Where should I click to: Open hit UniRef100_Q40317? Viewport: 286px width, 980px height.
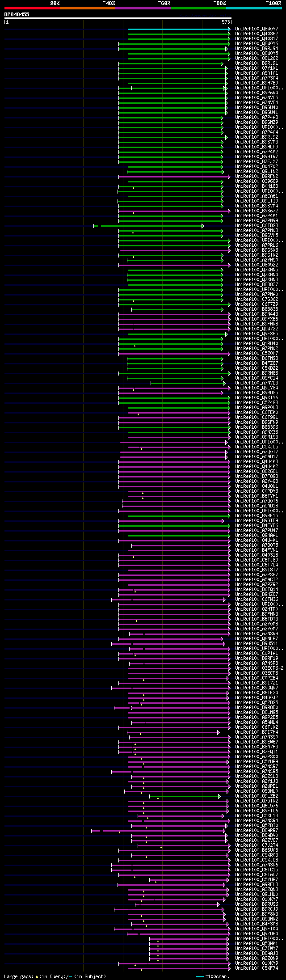[x=257, y=39]
